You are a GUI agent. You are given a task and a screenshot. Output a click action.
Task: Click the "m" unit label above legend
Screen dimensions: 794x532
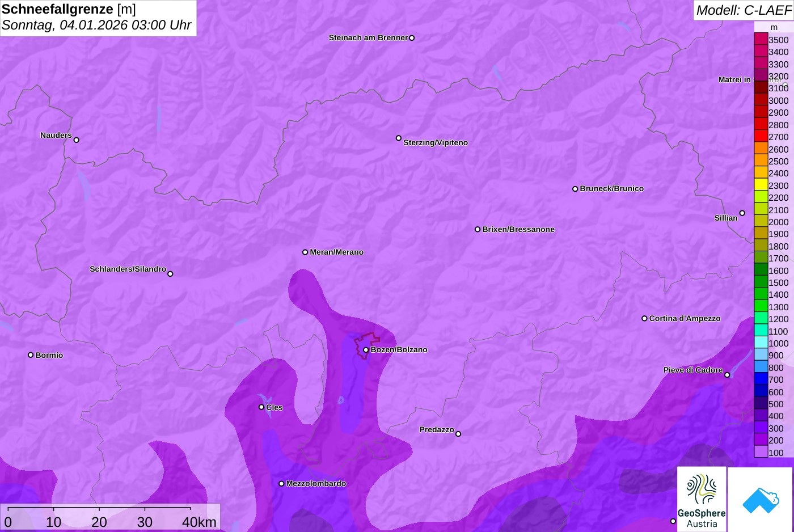point(774,27)
